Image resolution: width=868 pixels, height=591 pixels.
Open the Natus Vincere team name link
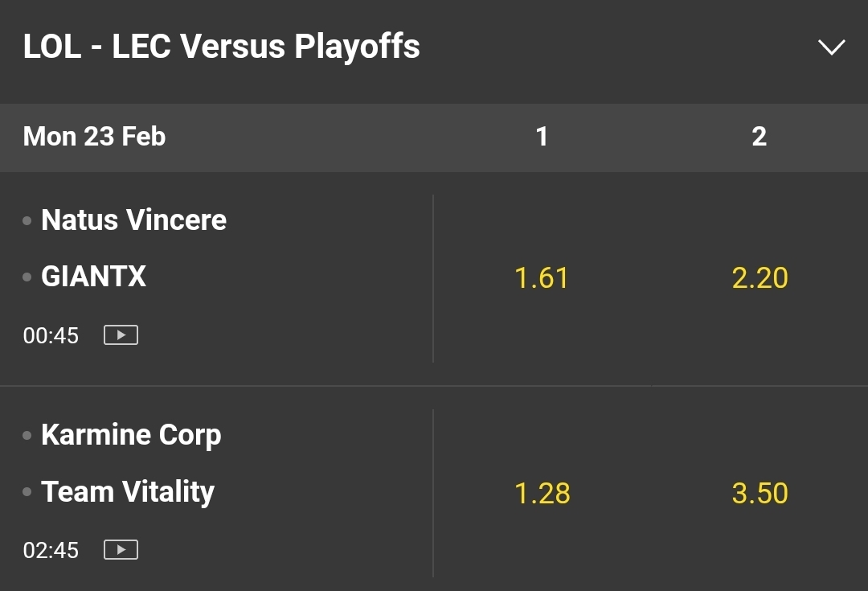(133, 220)
